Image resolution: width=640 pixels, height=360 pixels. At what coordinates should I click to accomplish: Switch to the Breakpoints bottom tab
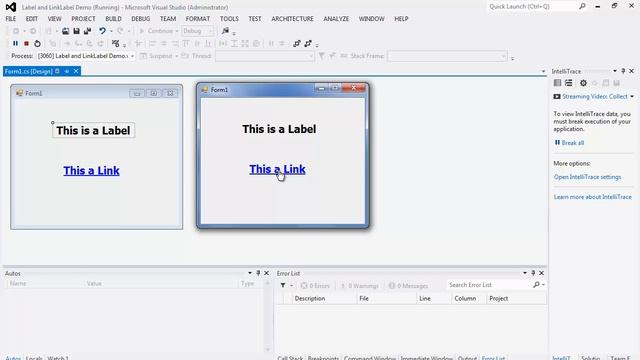323,358
